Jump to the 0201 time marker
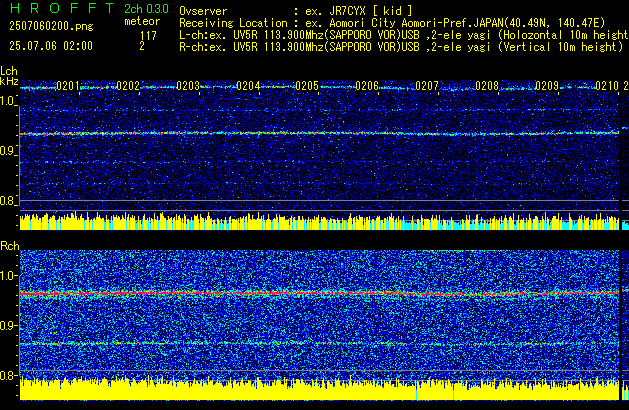The image size is (629, 410). tap(68, 86)
